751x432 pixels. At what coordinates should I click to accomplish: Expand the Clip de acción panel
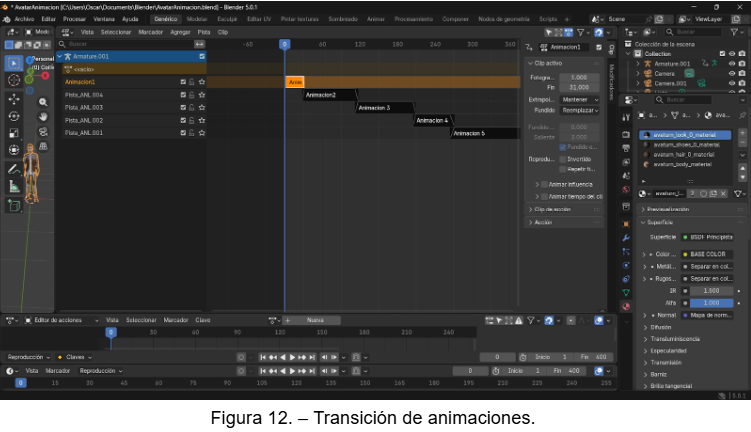point(564,209)
